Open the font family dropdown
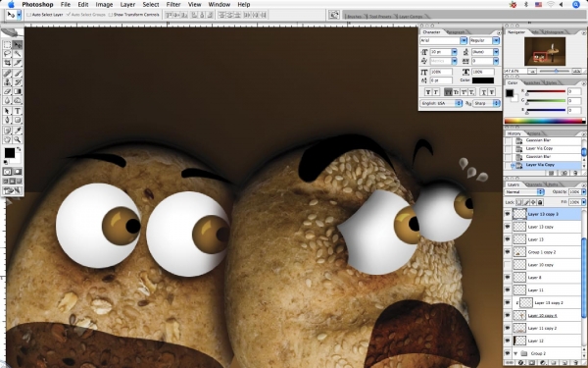 point(464,40)
